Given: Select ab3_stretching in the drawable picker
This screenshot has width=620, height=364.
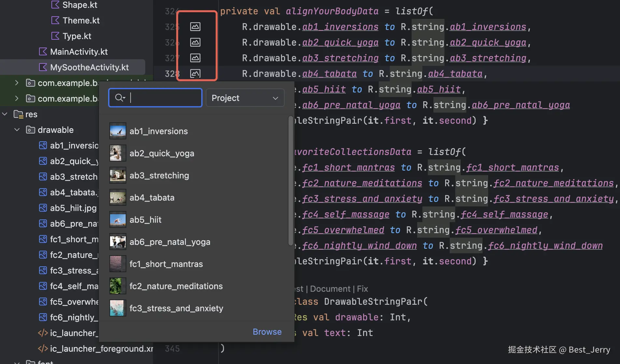Looking at the screenshot, I should coord(196,175).
